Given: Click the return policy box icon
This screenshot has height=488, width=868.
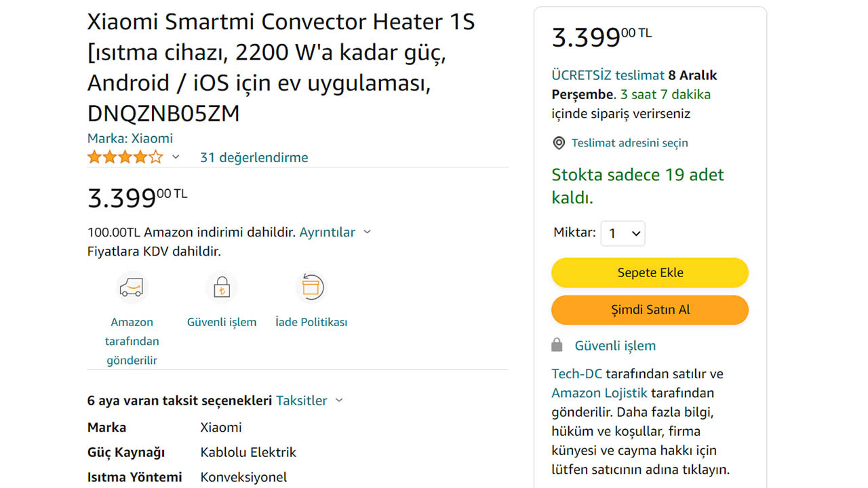Looking at the screenshot, I should pyautogui.click(x=311, y=288).
